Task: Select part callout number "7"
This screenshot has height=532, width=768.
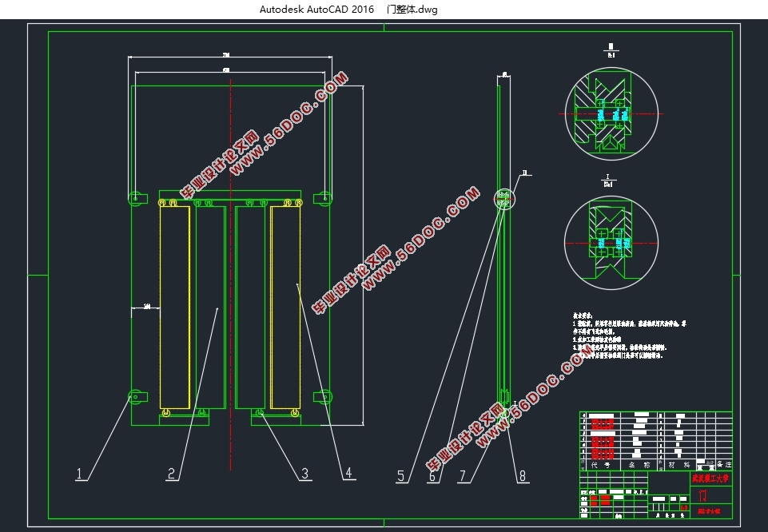Action: click(x=463, y=476)
